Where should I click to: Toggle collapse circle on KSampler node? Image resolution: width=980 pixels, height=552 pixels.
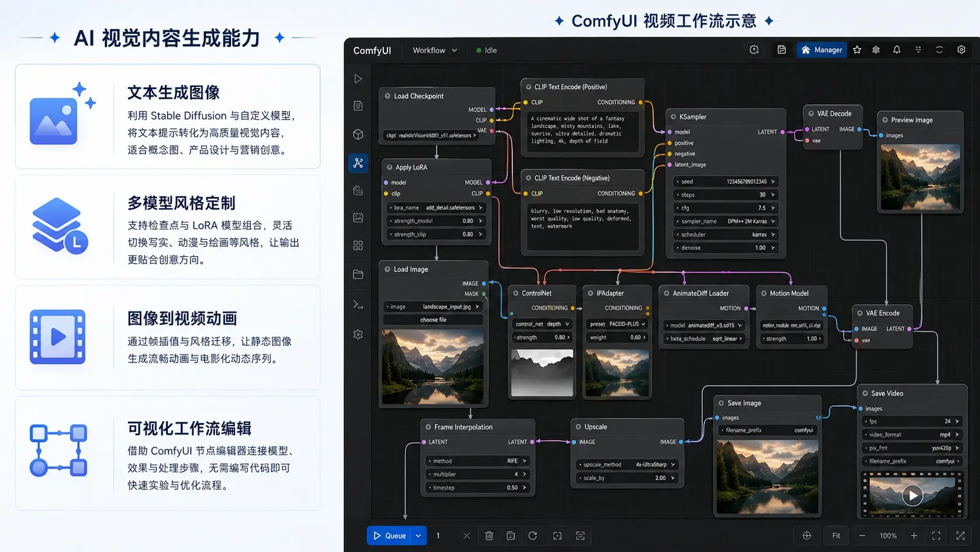(673, 117)
